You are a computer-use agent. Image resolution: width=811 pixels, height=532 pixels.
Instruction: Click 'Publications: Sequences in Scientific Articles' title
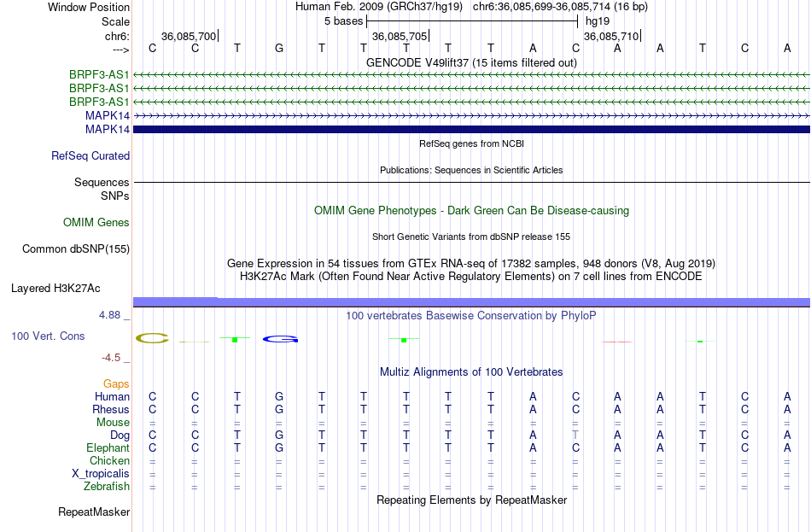point(471,170)
